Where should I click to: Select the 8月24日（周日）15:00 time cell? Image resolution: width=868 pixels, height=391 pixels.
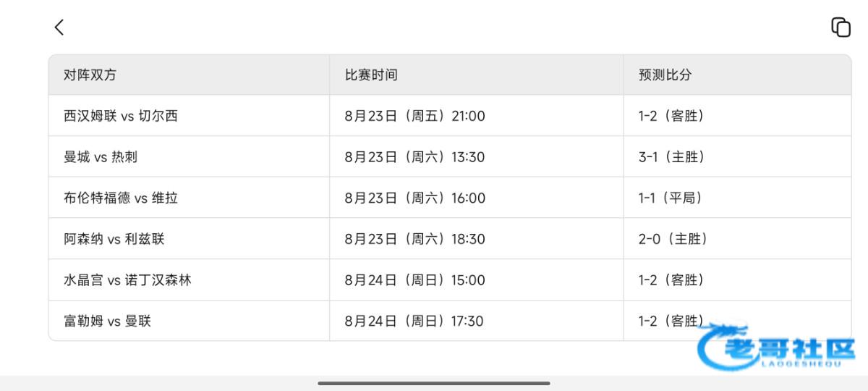(415, 280)
